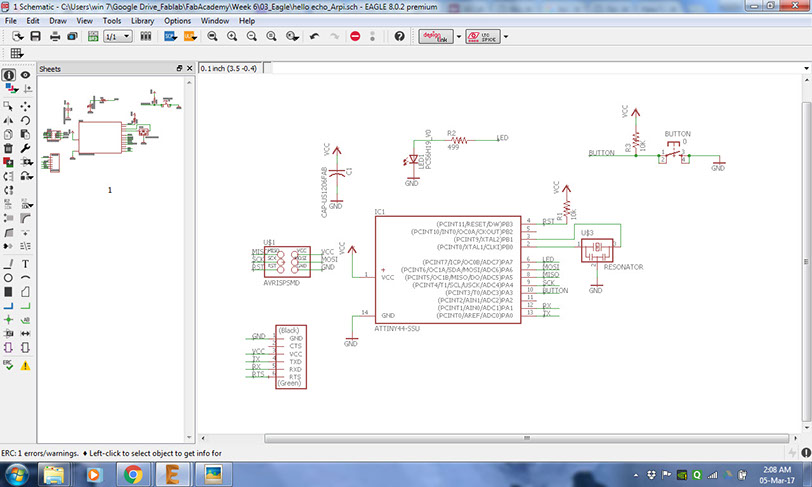
Task: Select the Mirror tool
Action: click(x=9, y=120)
